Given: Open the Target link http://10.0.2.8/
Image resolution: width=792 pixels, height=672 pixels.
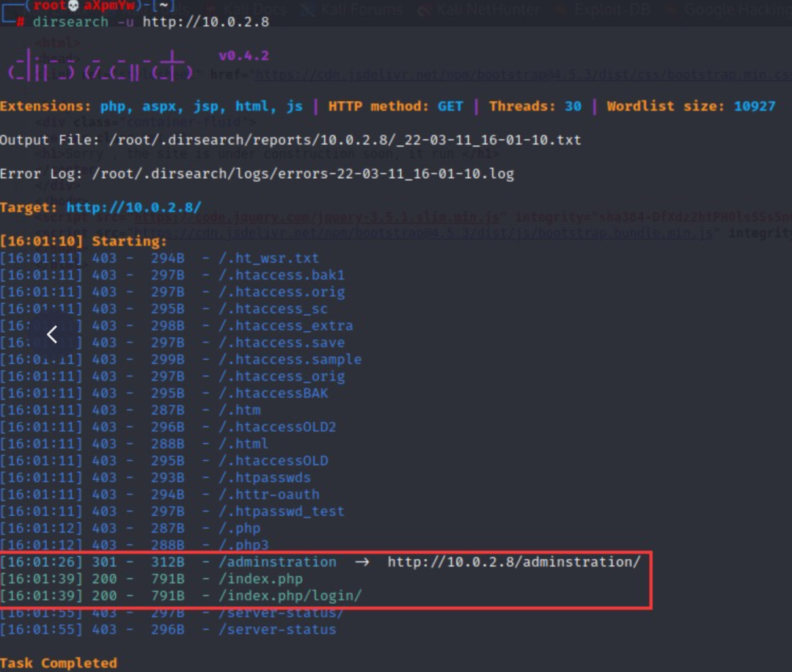Looking at the screenshot, I should pyautogui.click(x=134, y=207).
